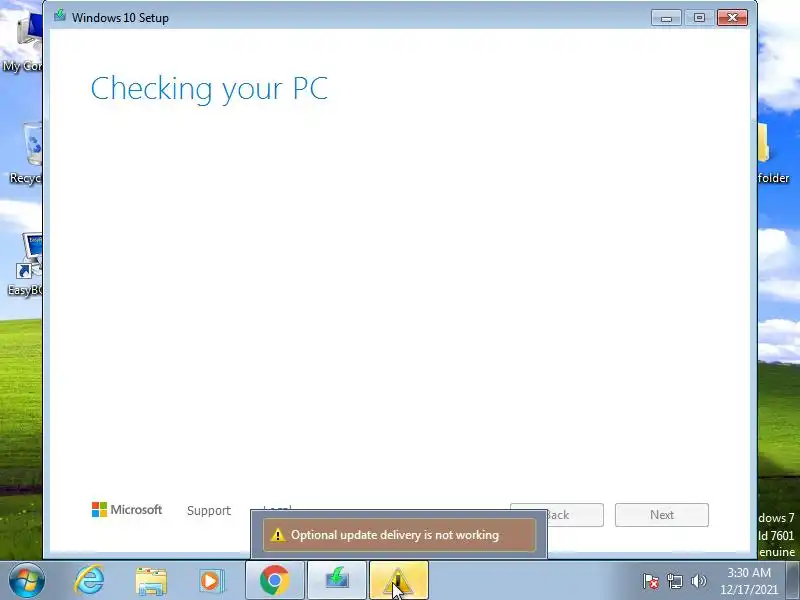Open the network tray icon
Viewport: 800px width, 600px height.
(x=674, y=581)
